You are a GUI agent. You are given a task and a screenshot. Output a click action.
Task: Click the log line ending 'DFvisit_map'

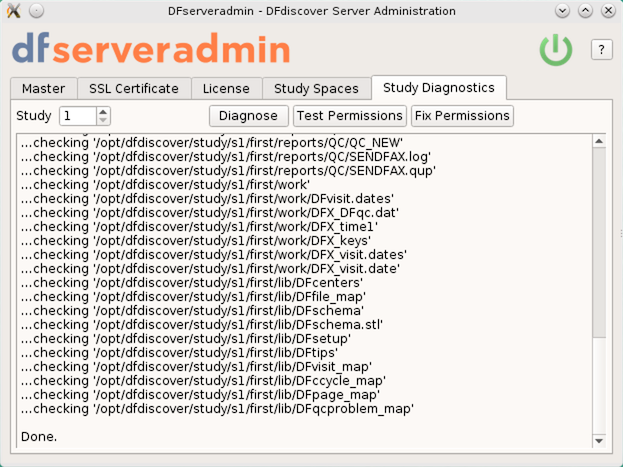[x=196, y=367]
